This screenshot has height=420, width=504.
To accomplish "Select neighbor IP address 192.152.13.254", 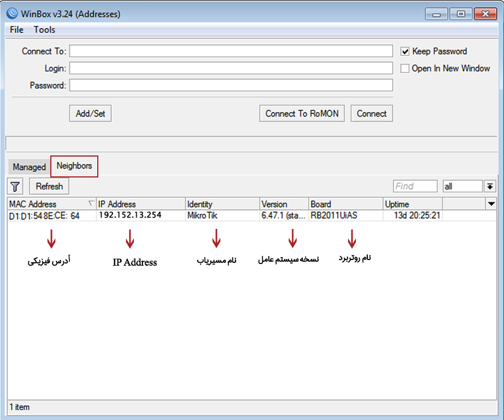I will coord(129,215).
